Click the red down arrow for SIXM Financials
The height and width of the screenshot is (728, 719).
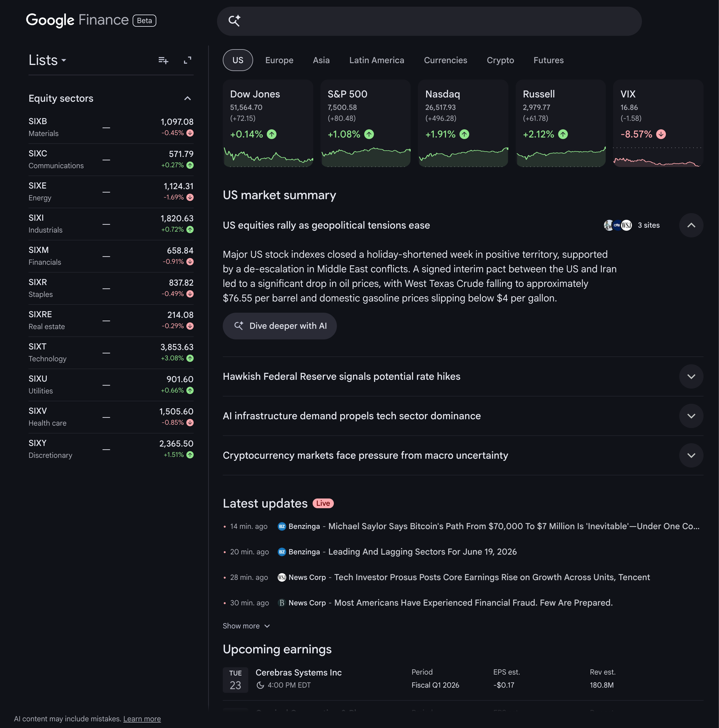click(x=190, y=261)
